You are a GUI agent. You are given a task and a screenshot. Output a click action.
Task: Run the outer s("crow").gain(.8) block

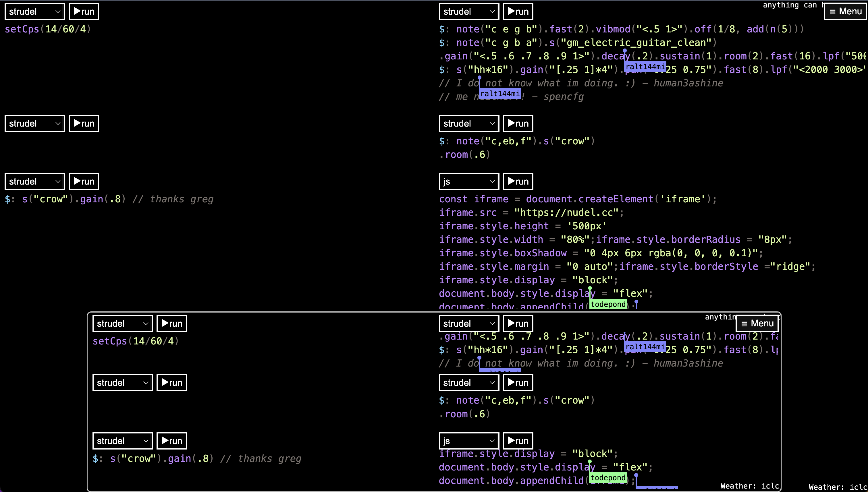pyautogui.click(x=84, y=181)
